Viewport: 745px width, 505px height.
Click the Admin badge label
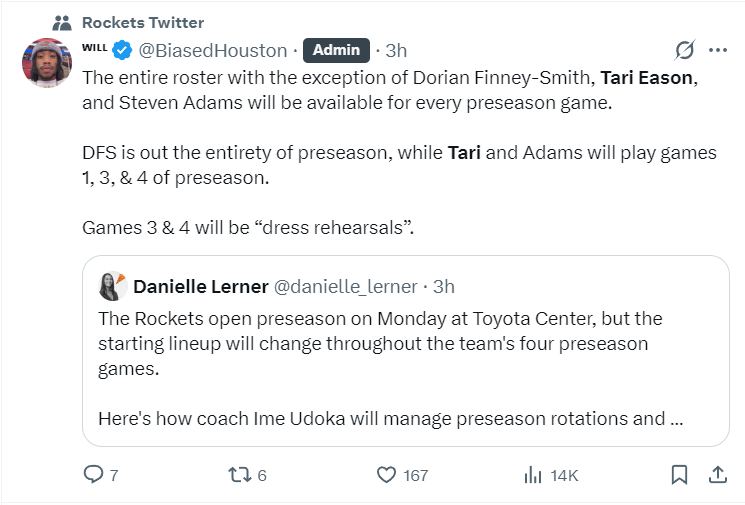pyautogui.click(x=336, y=50)
